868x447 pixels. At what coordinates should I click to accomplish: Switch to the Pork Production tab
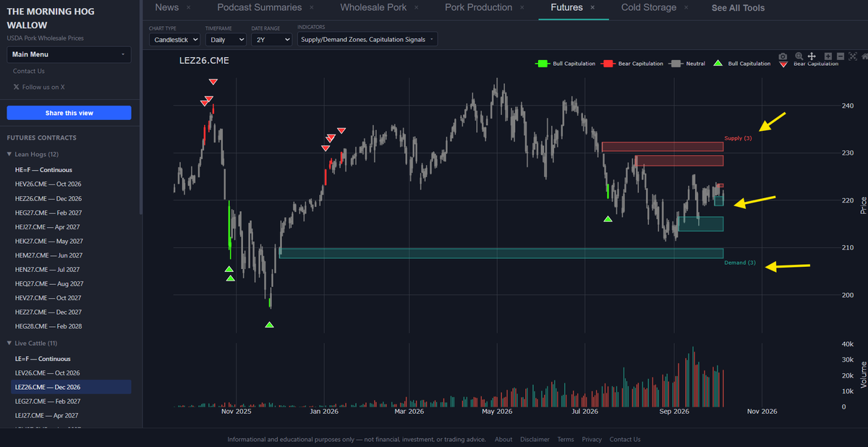[x=478, y=7]
